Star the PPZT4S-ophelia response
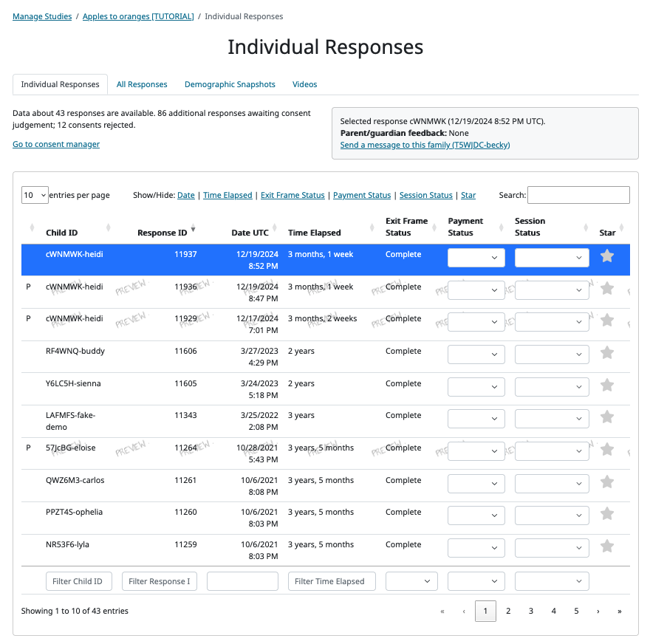This screenshot has width=650, height=644. click(607, 514)
